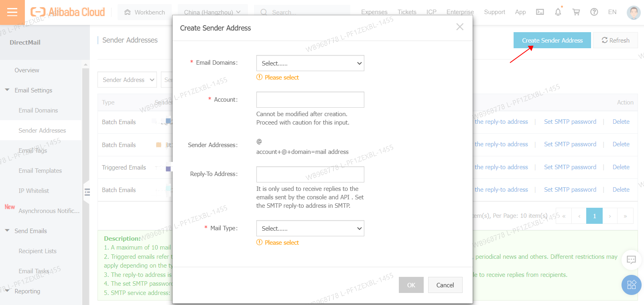Open the blue quick-access grid icon
Image resolution: width=644 pixels, height=305 pixels.
click(x=631, y=285)
